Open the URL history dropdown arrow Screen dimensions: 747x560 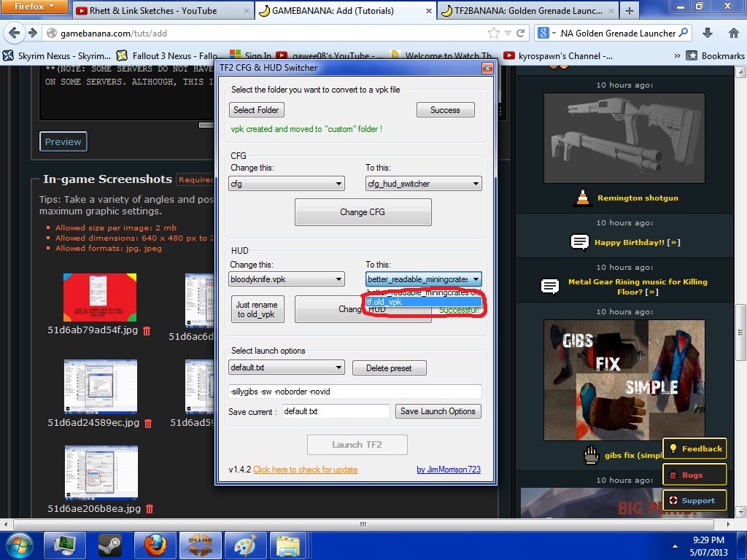[x=508, y=34]
